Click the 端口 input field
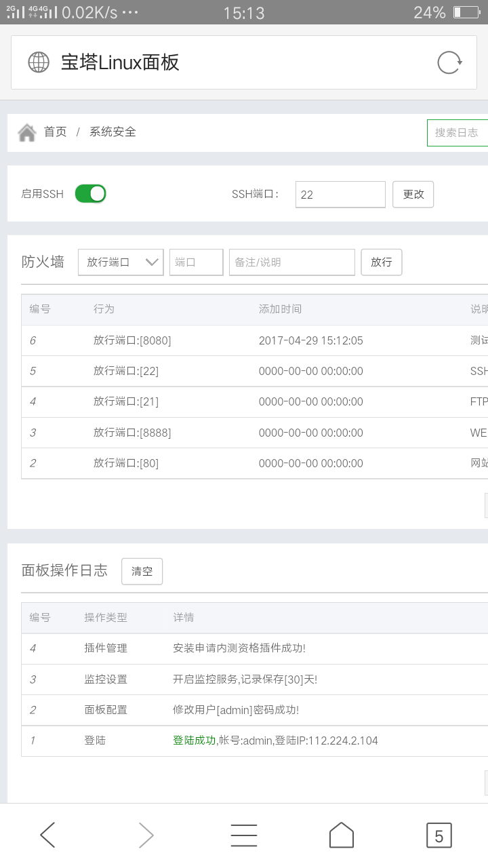488x868 pixels. (197, 262)
